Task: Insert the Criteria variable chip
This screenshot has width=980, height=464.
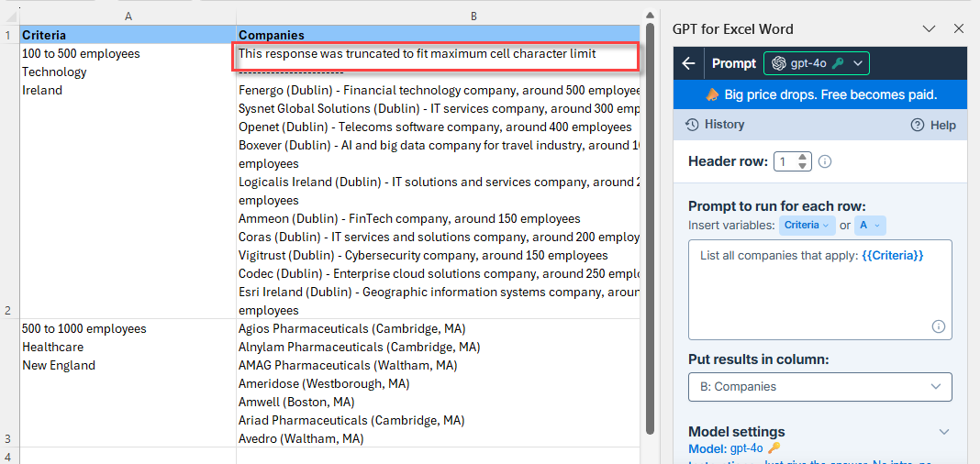Action: pos(807,226)
